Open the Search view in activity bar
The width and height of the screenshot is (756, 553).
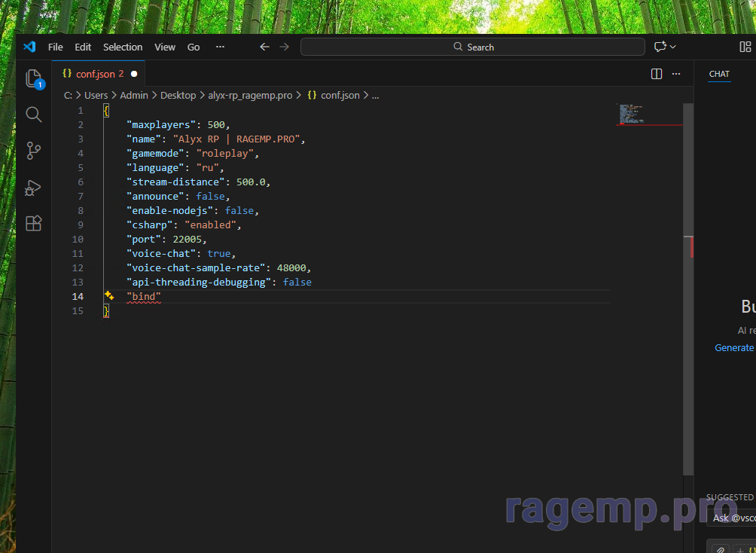33,115
